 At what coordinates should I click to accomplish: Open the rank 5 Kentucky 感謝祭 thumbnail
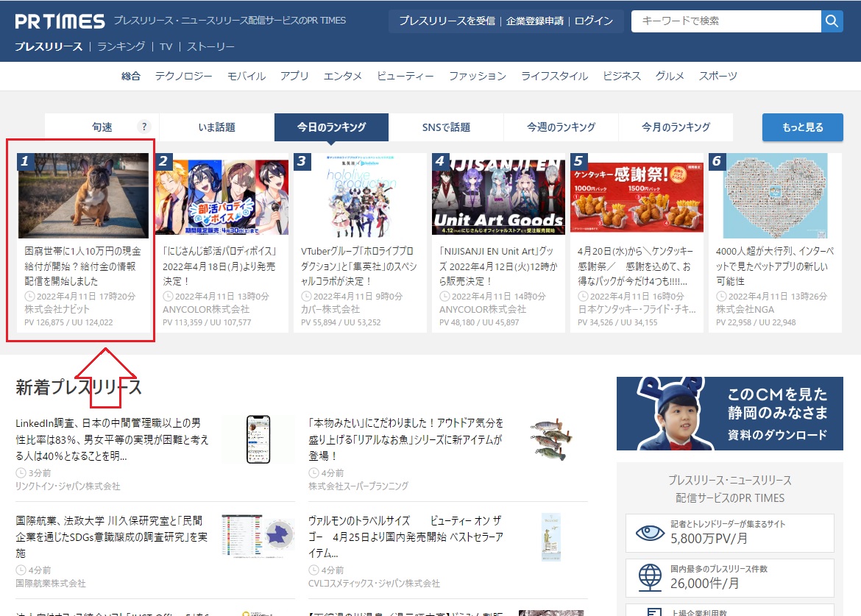click(636, 196)
